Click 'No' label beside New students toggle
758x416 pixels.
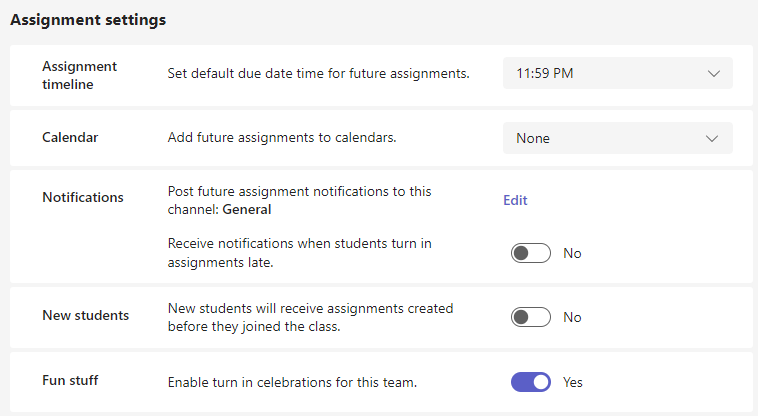[x=572, y=317]
